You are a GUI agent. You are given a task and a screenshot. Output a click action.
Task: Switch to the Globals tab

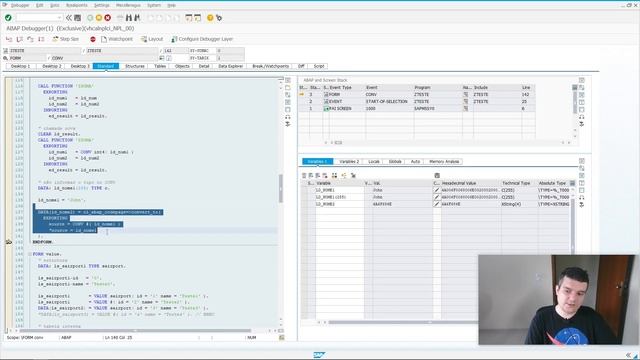click(x=395, y=162)
